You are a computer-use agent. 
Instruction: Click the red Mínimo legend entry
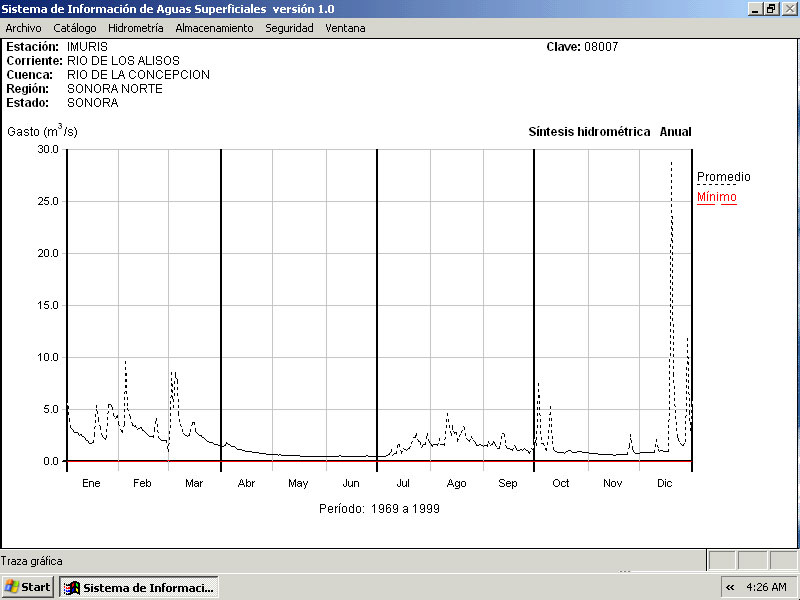click(x=716, y=197)
